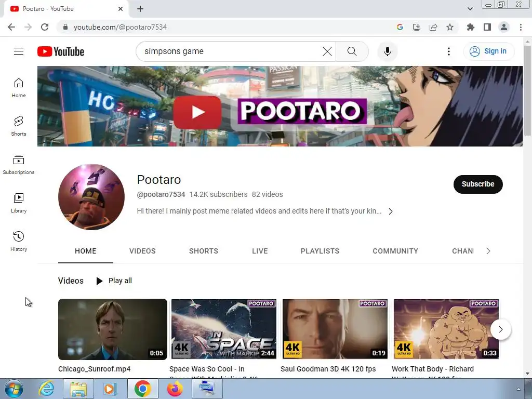Screen dimensions: 532x399
Task: Close the Pootaro - YouTube tab
Action: [121, 9]
